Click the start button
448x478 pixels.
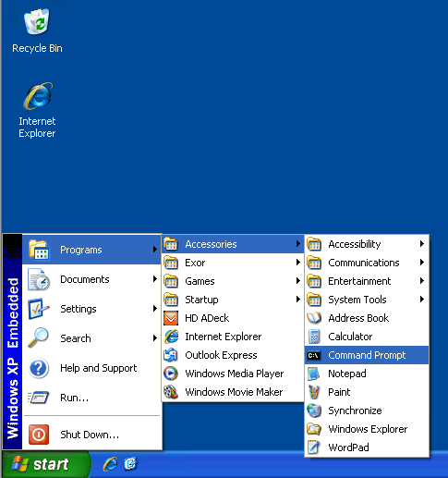pos(46,464)
